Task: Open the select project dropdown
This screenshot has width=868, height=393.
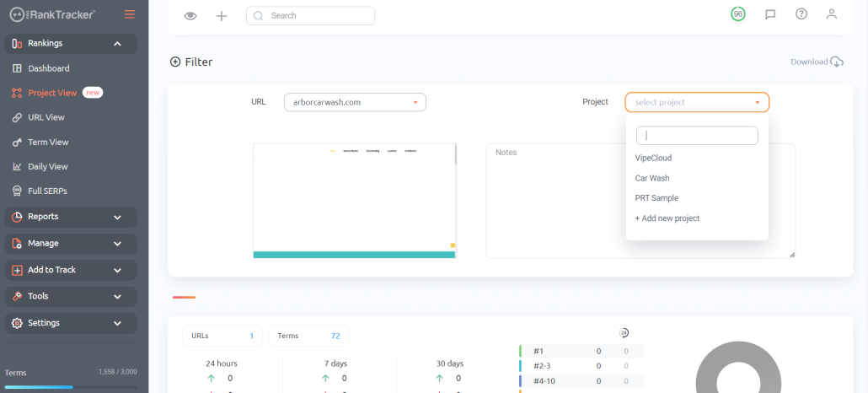Action: click(697, 102)
